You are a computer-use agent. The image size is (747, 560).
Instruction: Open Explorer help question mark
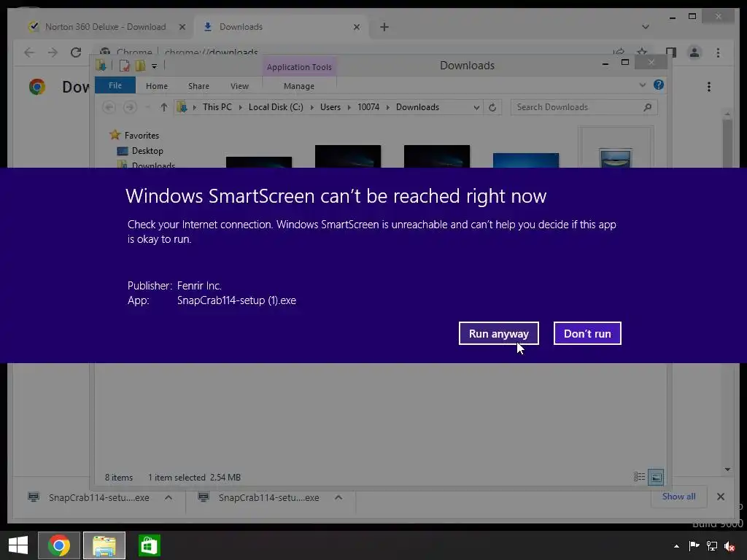pyautogui.click(x=659, y=85)
